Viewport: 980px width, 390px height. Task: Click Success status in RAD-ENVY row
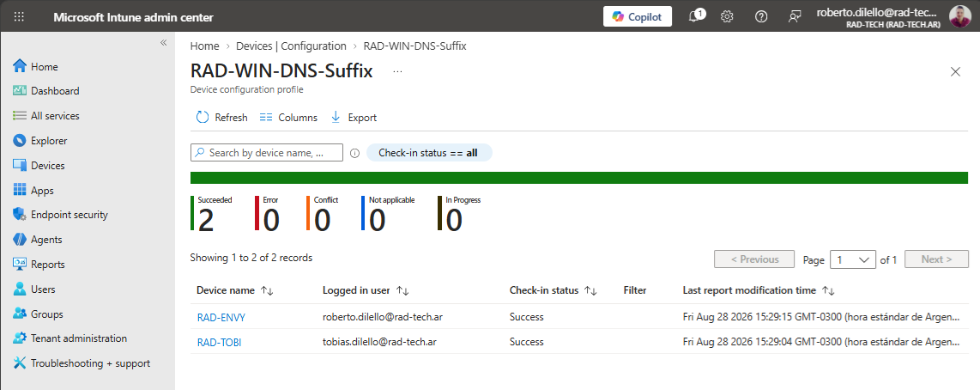click(x=526, y=317)
